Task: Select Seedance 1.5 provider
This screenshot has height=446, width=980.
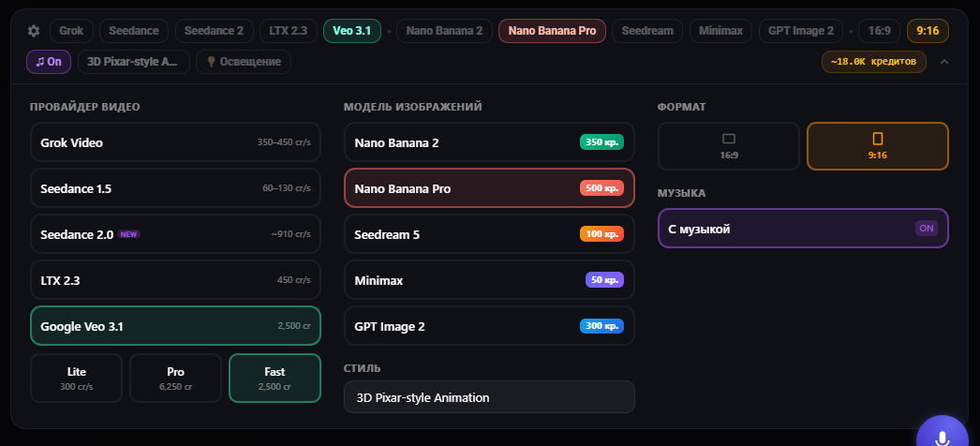Action: tap(175, 188)
